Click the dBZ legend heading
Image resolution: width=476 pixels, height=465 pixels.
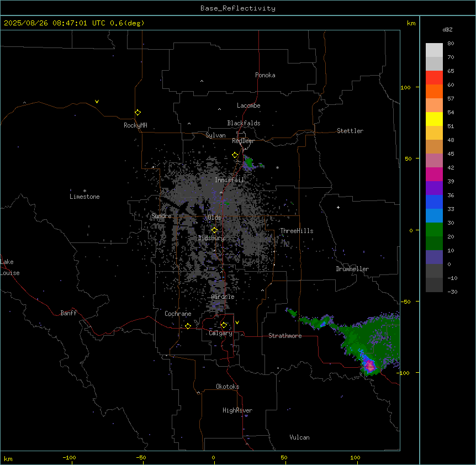tap(447, 29)
